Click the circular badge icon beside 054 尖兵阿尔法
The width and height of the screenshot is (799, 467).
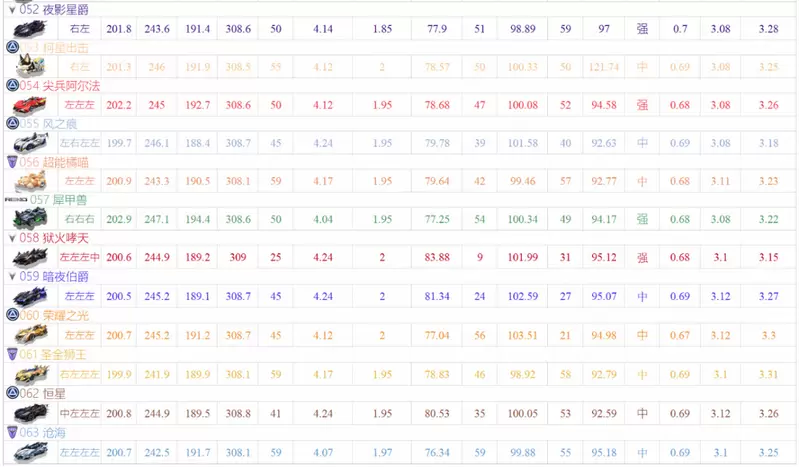tap(12, 85)
